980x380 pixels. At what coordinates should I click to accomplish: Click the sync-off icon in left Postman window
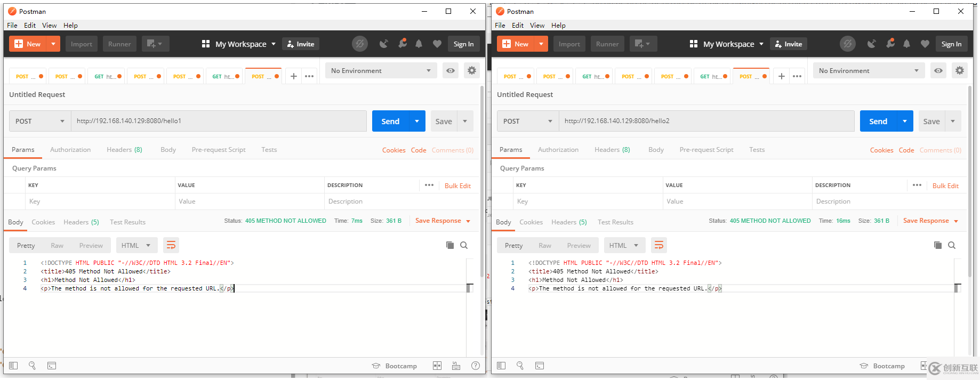point(360,44)
